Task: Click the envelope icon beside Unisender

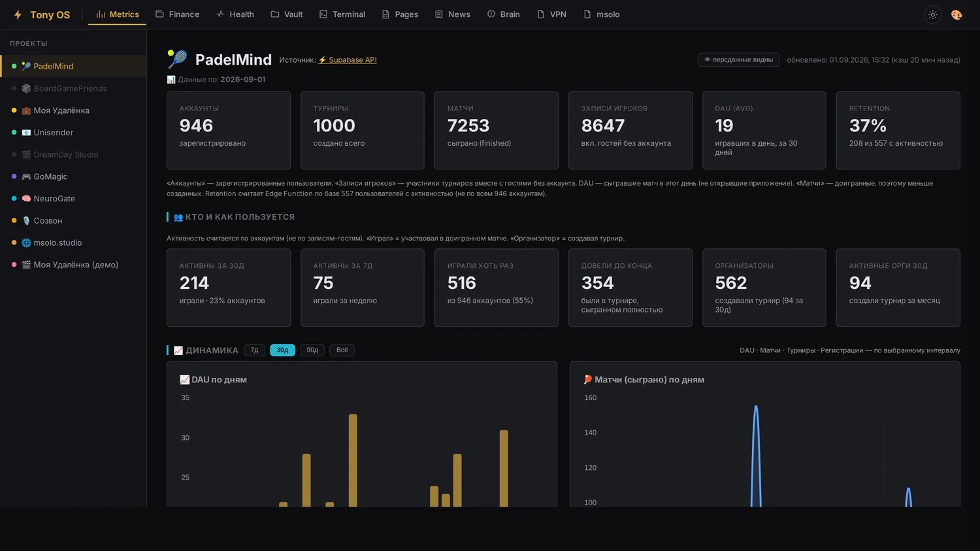Action: click(26, 133)
